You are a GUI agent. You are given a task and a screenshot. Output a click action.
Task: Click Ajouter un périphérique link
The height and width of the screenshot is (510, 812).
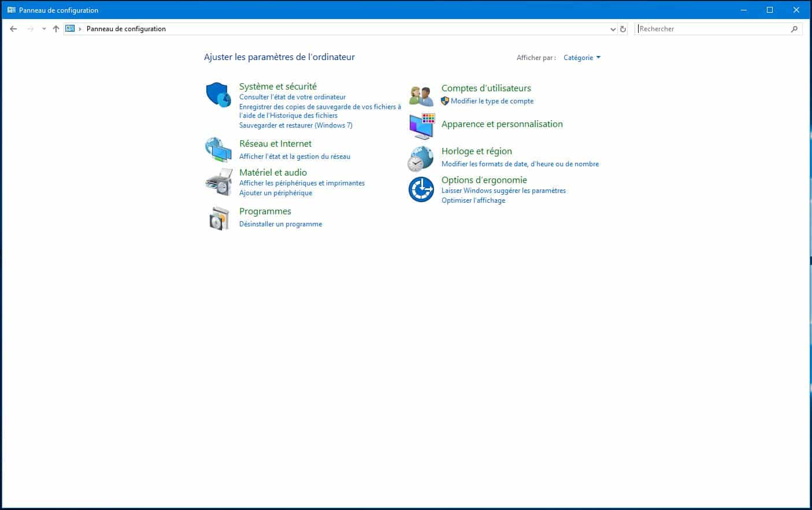(276, 193)
